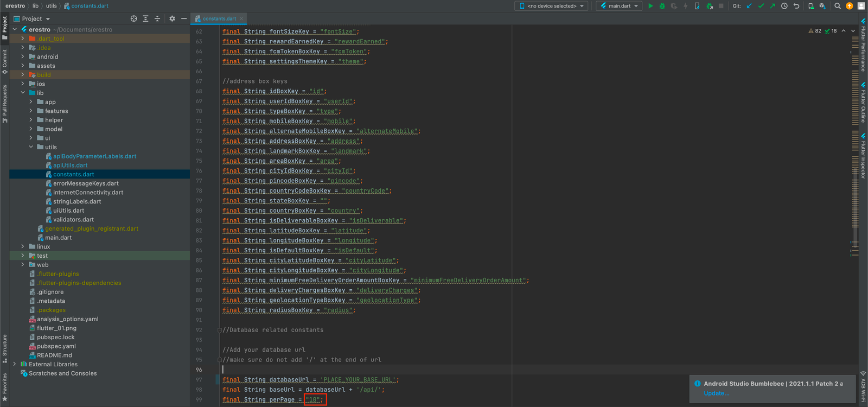This screenshot has height=407, width=868.
Task: Open the device selector dropdown
Action: coord(552,6)
